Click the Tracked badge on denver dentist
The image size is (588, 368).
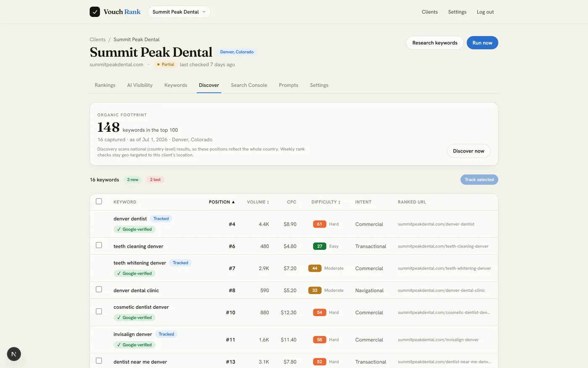[161, 219]
